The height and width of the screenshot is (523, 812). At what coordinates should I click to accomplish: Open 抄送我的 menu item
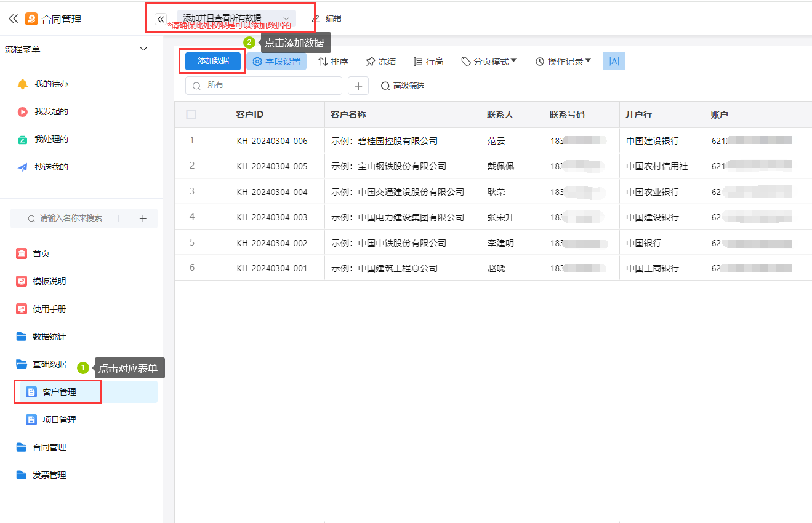point(51,167)
